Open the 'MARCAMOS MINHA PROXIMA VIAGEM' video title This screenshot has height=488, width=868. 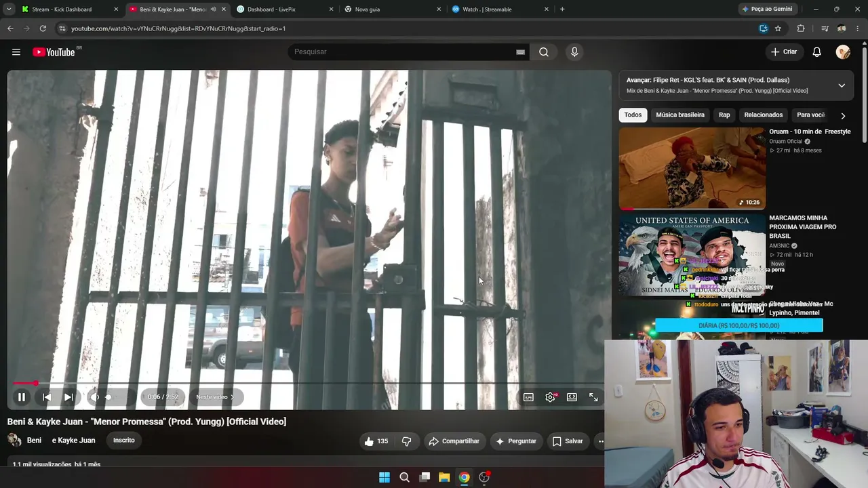(803, 227)
